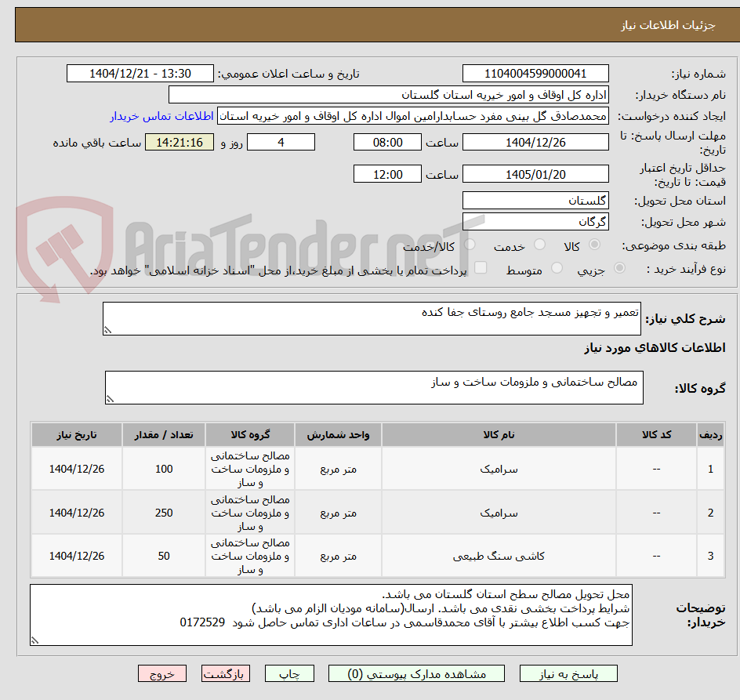Click the جزئیات اطلاعات نیاز header title

pyautogui.click(x=668, y=25)
